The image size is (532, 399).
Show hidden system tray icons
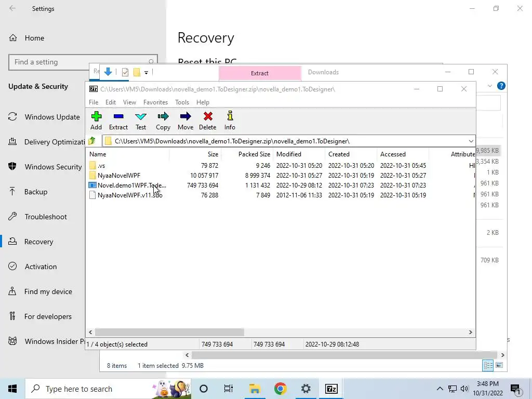point(440,389)
